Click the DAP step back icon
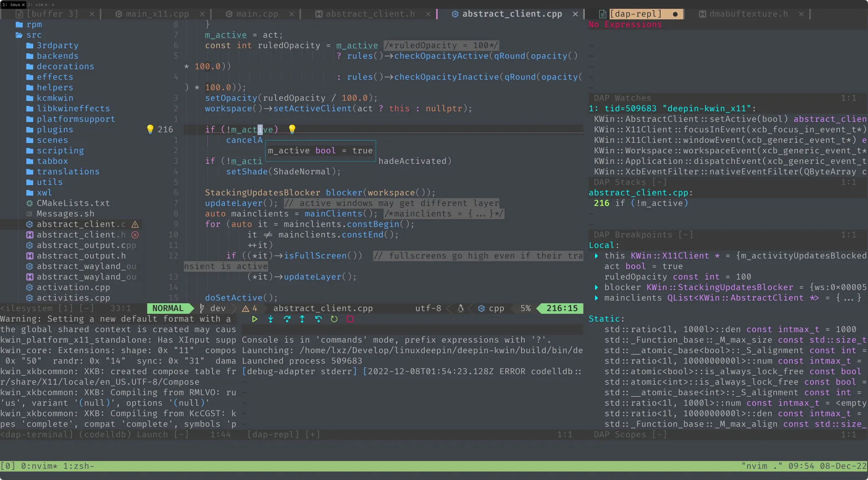 318,319
